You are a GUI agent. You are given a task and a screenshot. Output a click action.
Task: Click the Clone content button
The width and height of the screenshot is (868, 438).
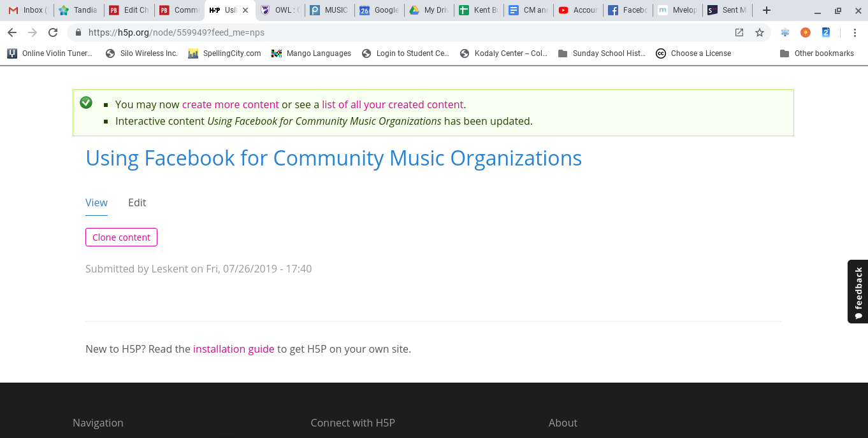pos(121,237)
